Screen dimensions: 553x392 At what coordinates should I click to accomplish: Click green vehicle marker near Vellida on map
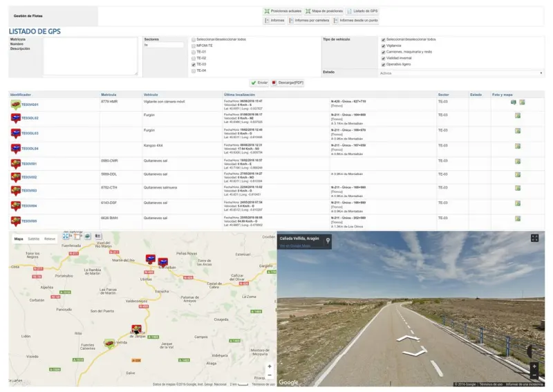tap(109, 344)
